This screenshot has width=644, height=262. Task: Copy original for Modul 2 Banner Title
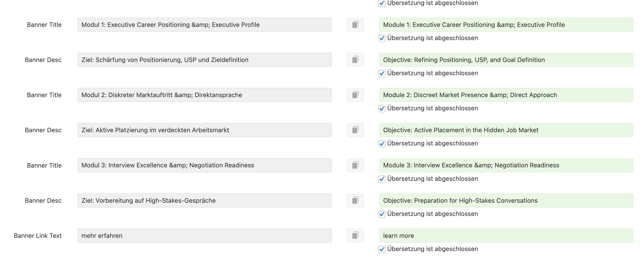pos(355,95)
